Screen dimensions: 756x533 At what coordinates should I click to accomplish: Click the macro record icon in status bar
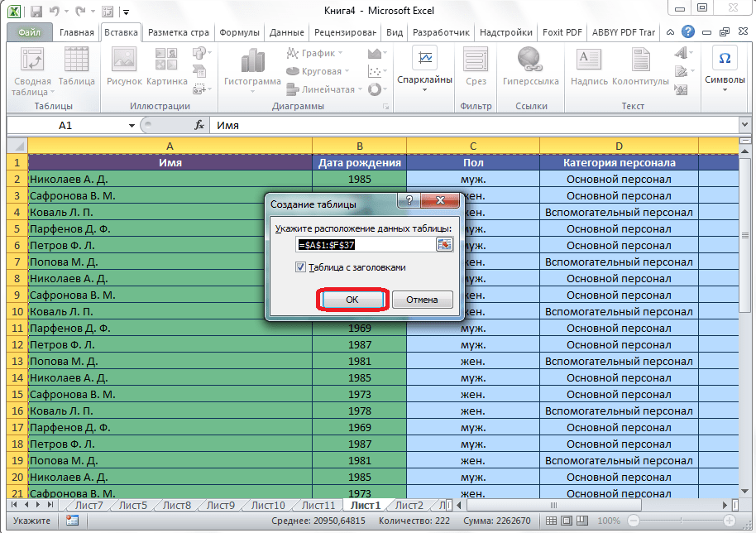72,521
